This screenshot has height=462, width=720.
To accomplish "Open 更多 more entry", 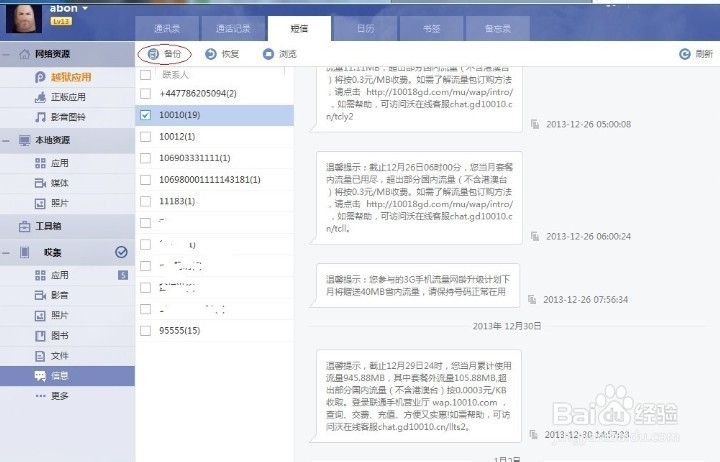I will pos(67,396).
